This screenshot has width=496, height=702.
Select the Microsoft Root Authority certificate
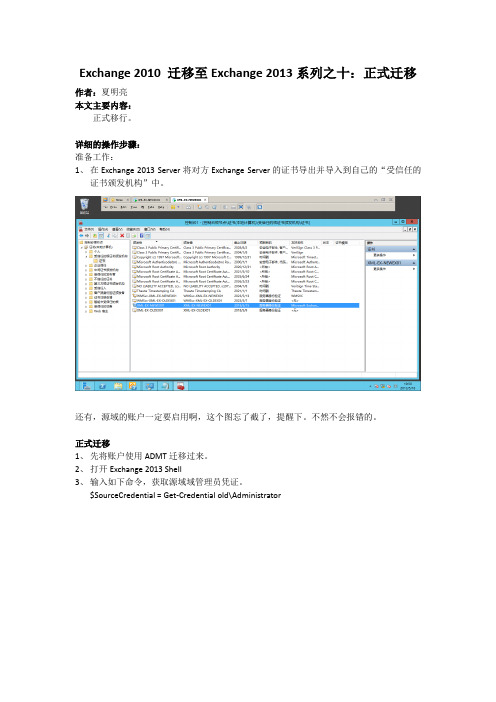245,266
